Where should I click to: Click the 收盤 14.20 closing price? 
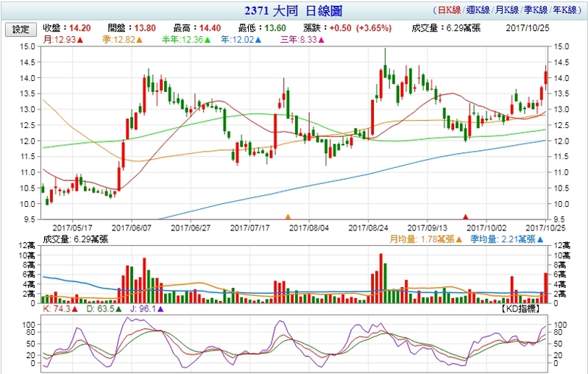point(67,28)
